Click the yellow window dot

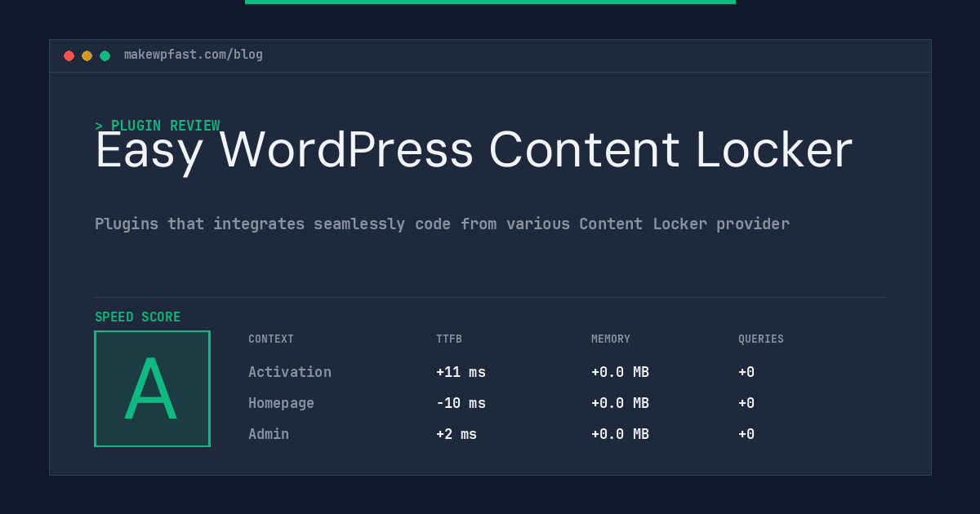point(87,55)
